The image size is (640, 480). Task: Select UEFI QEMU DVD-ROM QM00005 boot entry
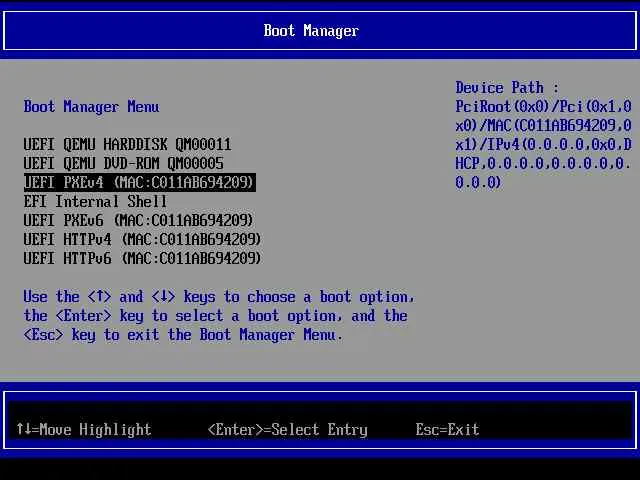click(x=124, y=164)
